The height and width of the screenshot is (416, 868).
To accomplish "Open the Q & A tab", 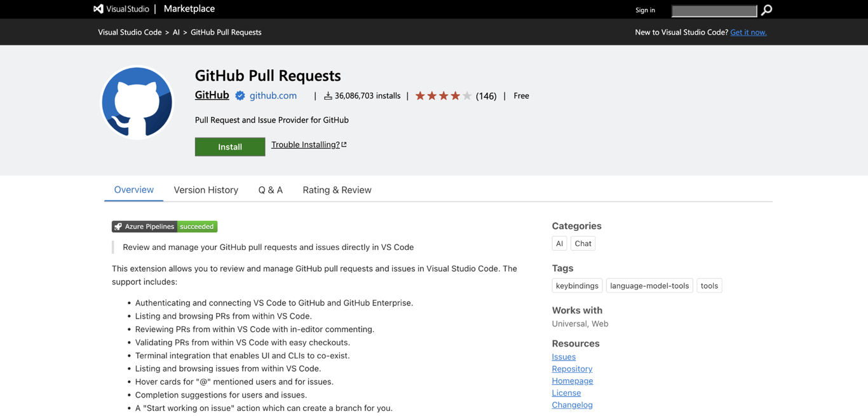I will pos(271,190).
